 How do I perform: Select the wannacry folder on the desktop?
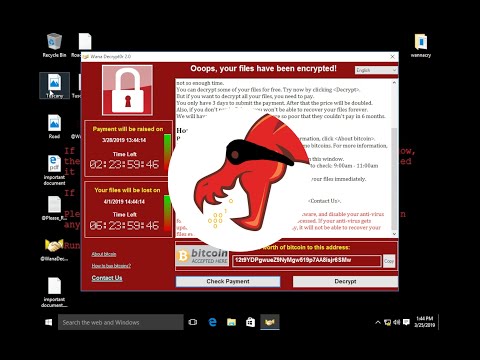421,46
